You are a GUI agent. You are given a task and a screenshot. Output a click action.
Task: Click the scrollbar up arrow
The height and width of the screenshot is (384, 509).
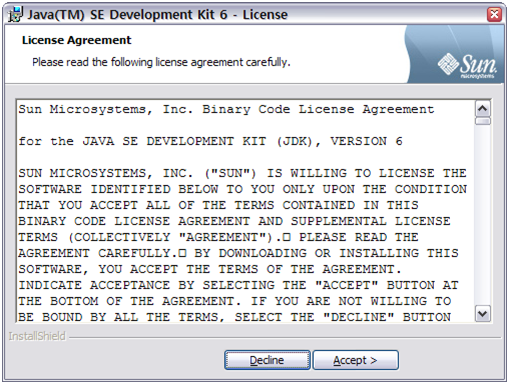[x=483, y=109]
